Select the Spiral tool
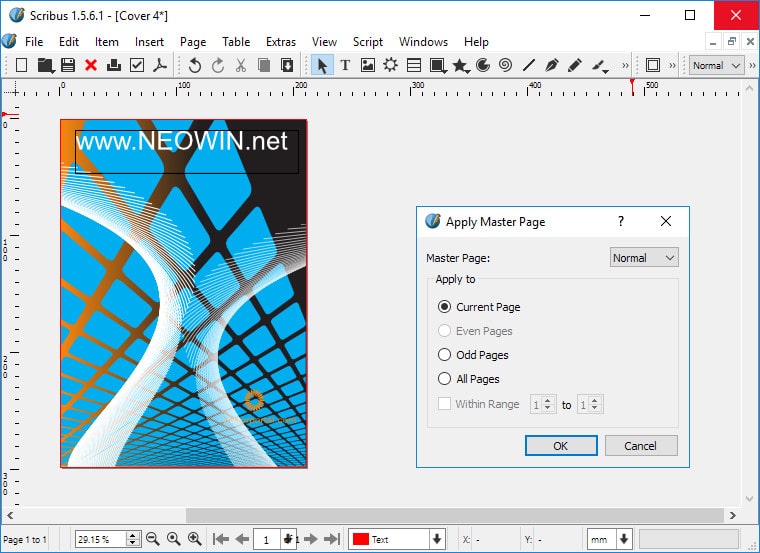The height and width of the screenshot is (553, 760). click(x=506, y=65)
